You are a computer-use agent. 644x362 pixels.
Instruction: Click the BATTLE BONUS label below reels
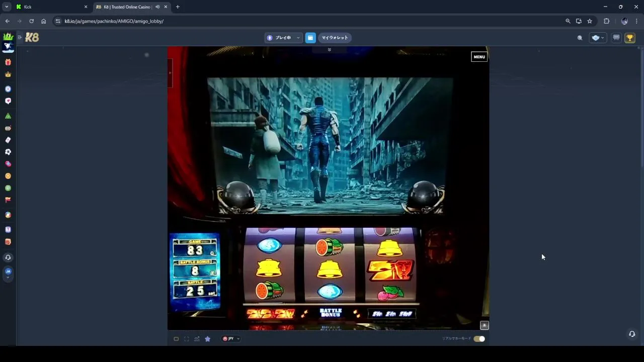[x=331, y=313]
